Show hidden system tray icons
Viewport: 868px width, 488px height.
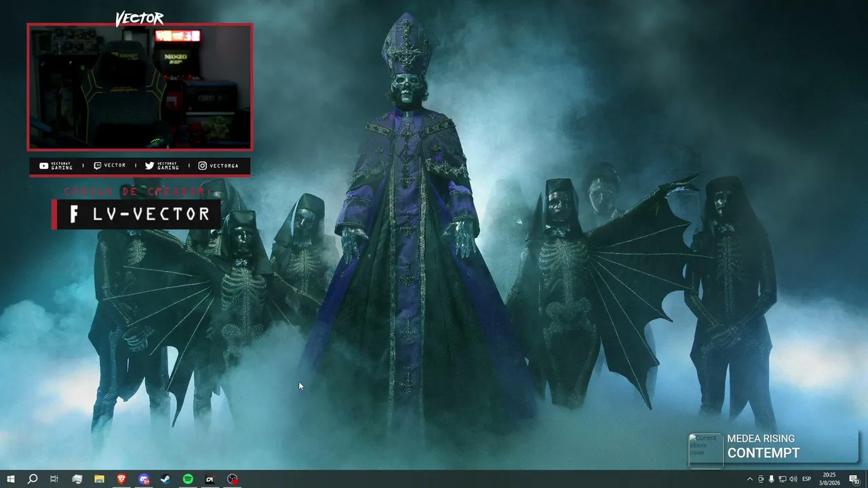749,479
